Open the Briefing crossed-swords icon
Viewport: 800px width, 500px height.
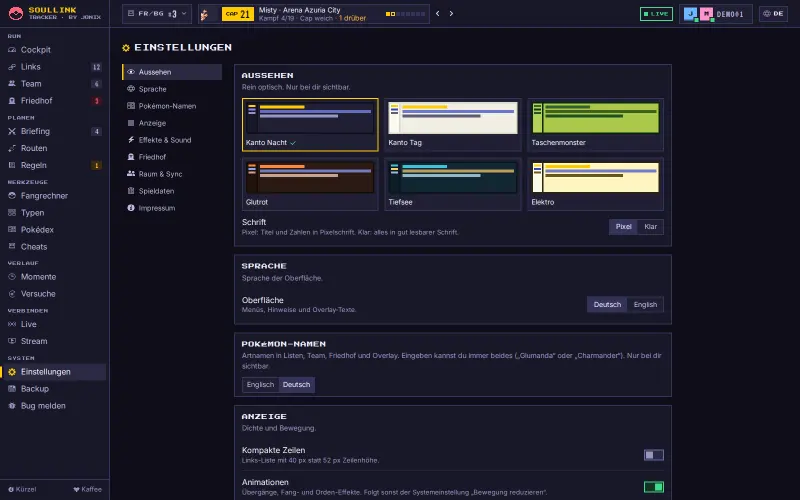(12, 132)
